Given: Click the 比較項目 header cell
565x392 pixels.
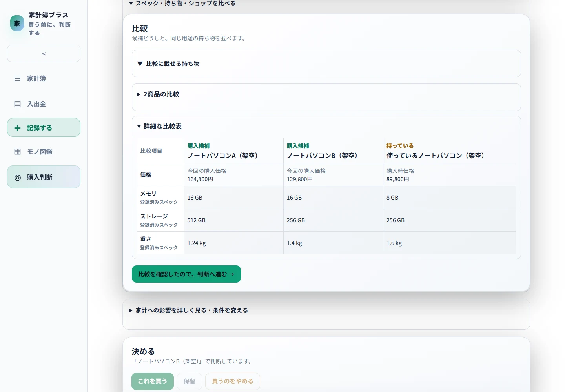Looking at the screenshot, I should pos(160,151).
